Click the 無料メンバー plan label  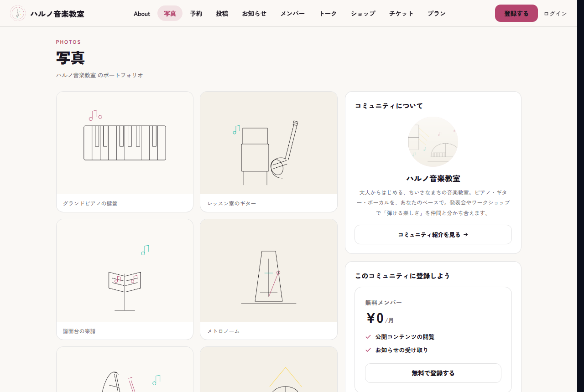[x=384, y=303]
